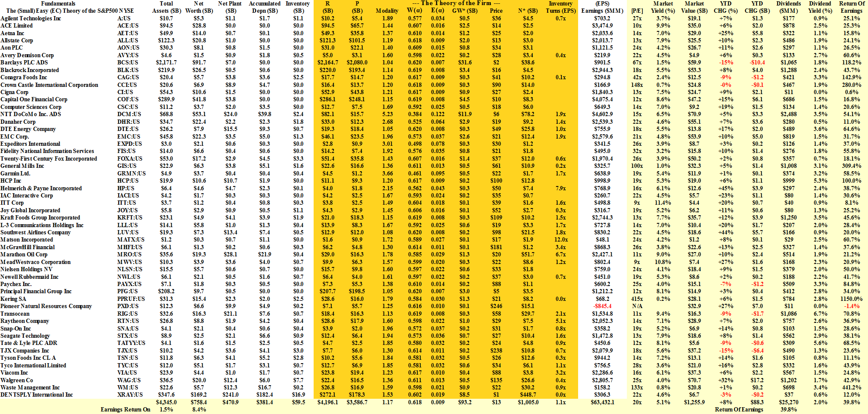This screenshot has height=414, width=868.
Task: Select NTT DoCoMo's modality value 5.23
Action: coord(387,114)
